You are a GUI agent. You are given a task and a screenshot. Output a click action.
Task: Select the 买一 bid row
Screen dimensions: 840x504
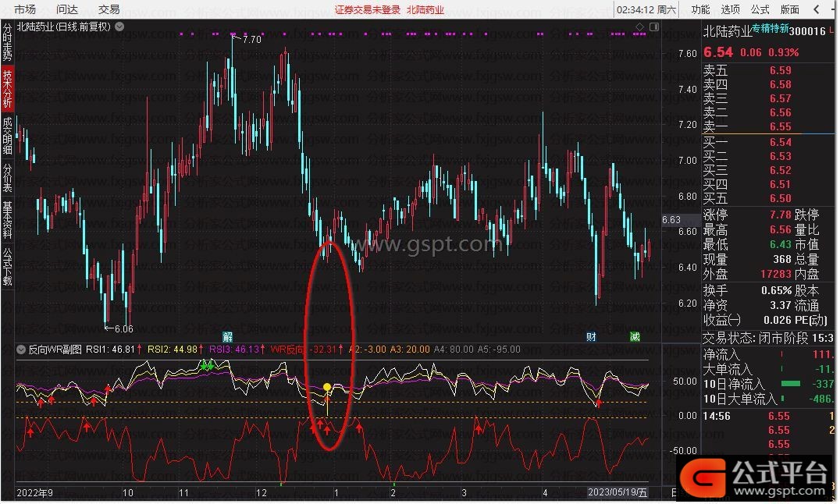768,143
